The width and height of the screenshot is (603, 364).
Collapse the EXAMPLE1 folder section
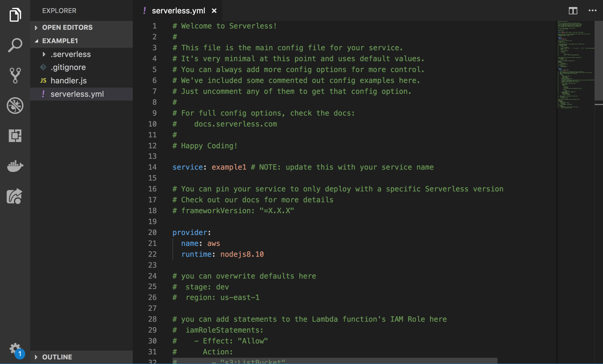[x=60, y=41]
